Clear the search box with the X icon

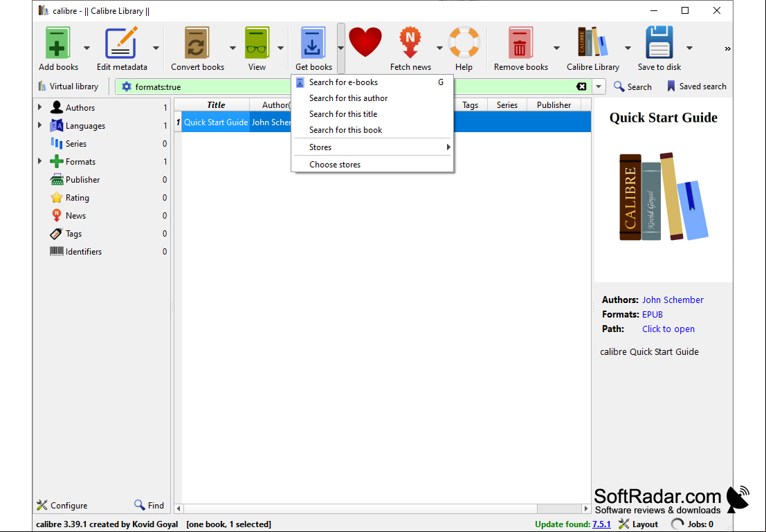581,86
